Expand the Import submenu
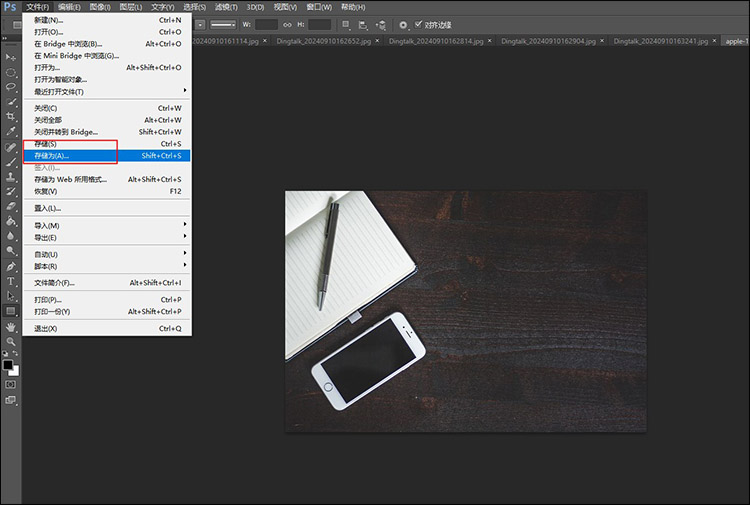The width and height of the screenshot is (750, 505). point(107,225)
